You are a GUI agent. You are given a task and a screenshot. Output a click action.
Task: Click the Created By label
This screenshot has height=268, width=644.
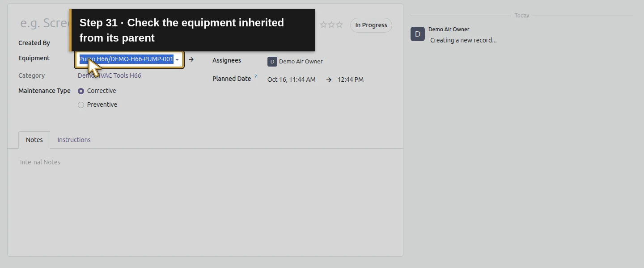point(34,43)
